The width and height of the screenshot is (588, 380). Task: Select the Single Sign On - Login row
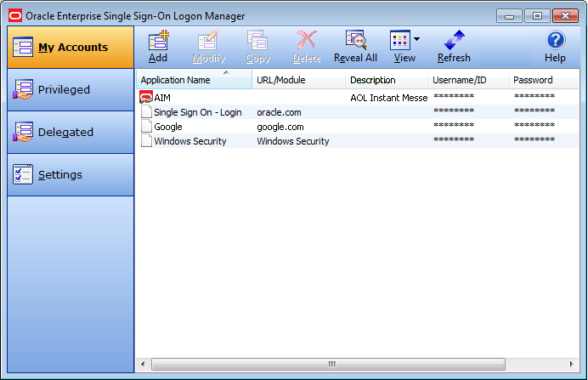pos(358,112)
